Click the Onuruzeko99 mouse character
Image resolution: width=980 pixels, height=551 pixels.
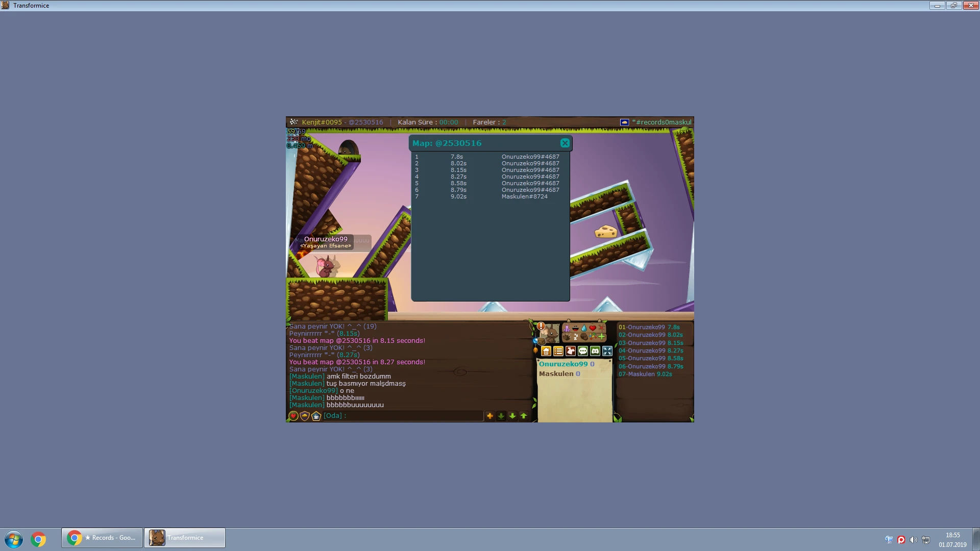(325, 266)
